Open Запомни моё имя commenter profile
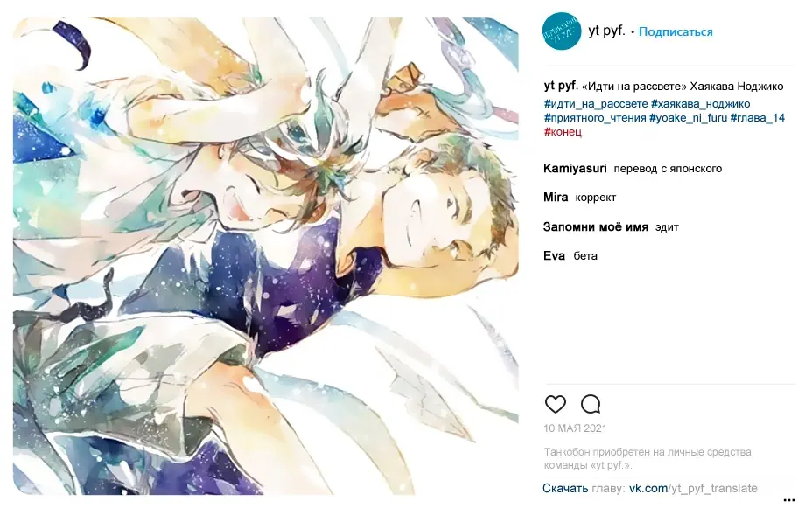 (x=596, y=226)
